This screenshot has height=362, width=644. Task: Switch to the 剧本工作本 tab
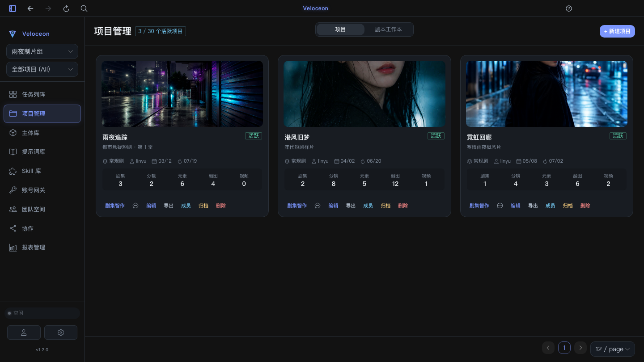388,29
